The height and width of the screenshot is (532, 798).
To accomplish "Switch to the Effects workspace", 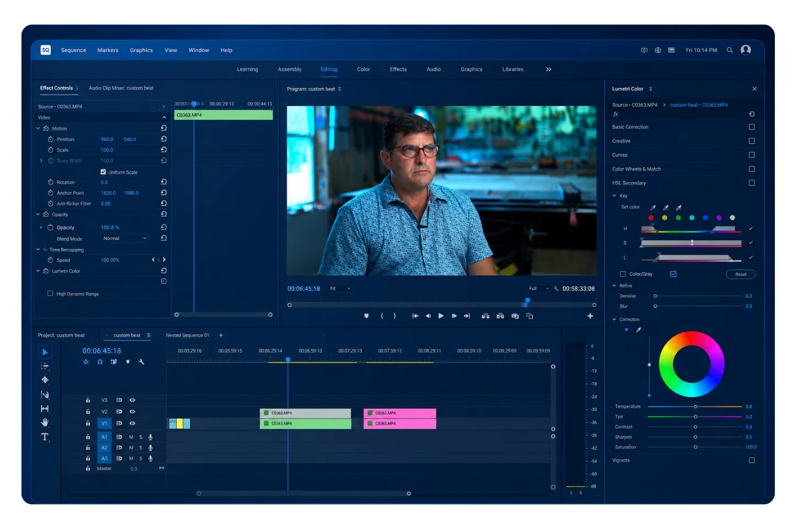I will tap(398, 69).
